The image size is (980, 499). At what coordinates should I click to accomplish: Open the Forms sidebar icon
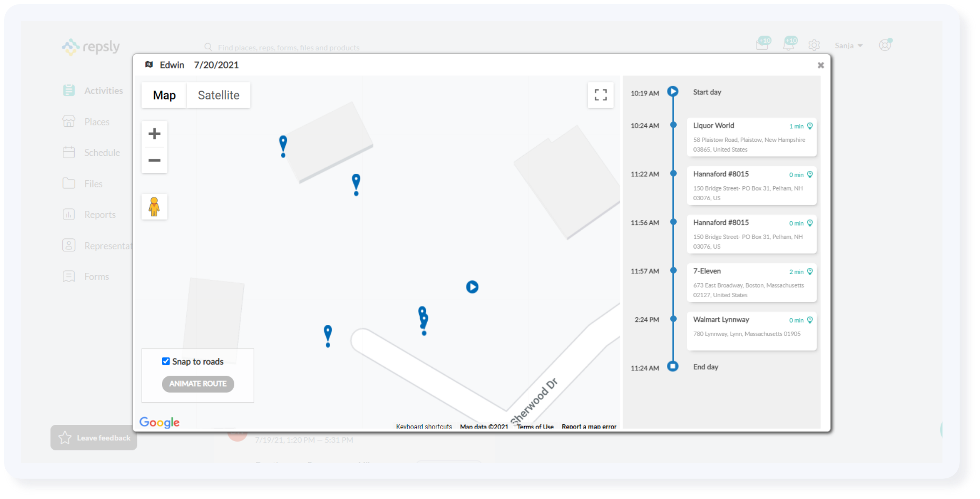[x=69, y=276]
